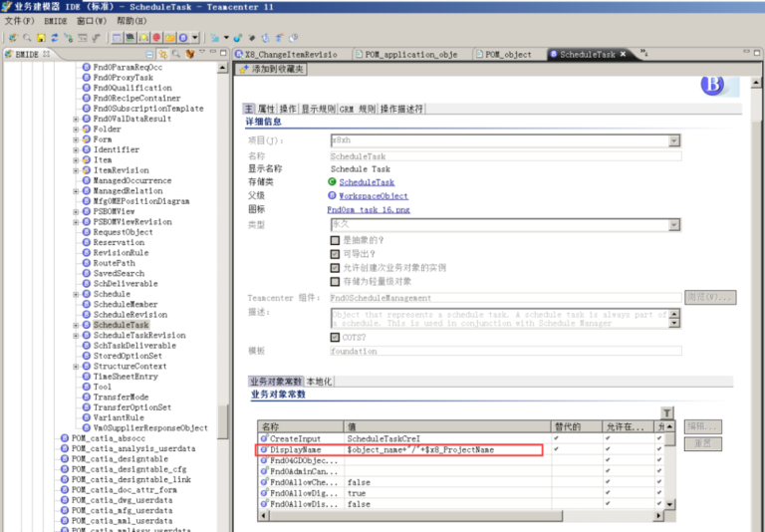Toggle the 可导出? checkbox
The height and width of the screenshot is (532, 765).
pyautogui.click(x=335, y=254)
